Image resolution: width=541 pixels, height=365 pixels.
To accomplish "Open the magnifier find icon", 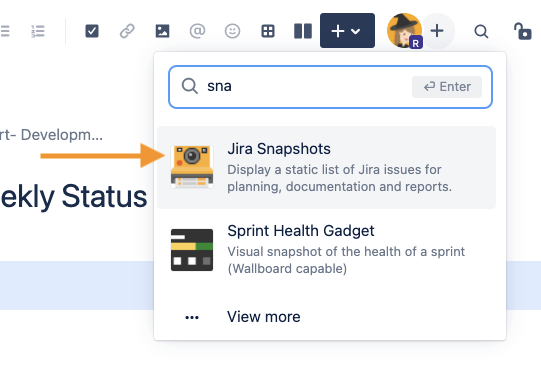I will [x=481, y=31].
